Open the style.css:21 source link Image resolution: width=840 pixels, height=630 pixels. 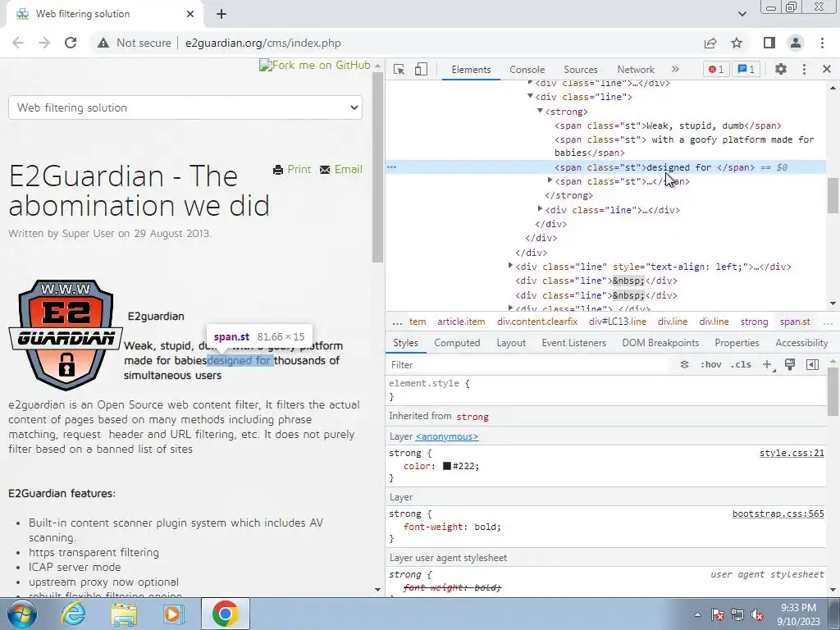[792, 453]
